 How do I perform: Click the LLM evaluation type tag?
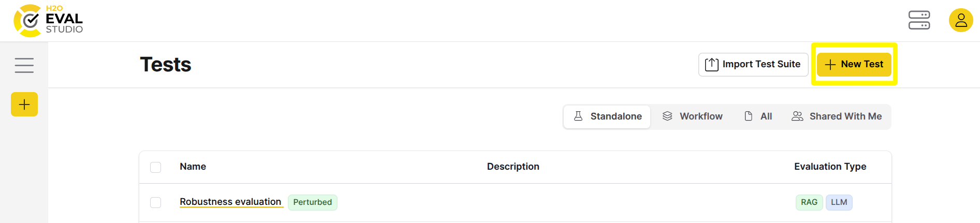click(x=839, y=202)
